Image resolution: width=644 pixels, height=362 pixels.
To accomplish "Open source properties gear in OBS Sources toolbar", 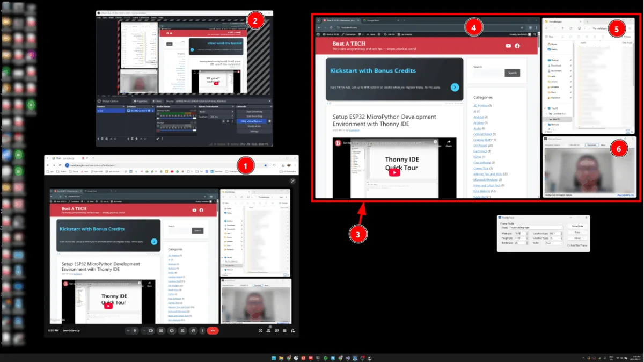I will tap(137, 139).
